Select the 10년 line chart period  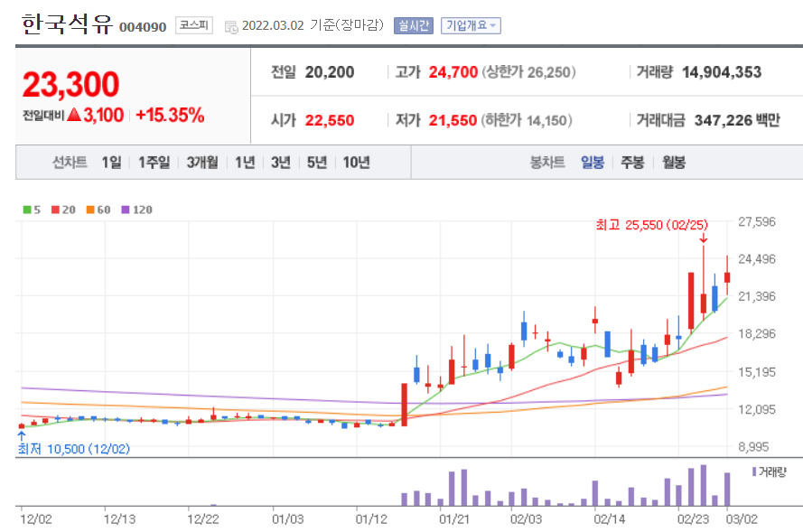(356, 163)
